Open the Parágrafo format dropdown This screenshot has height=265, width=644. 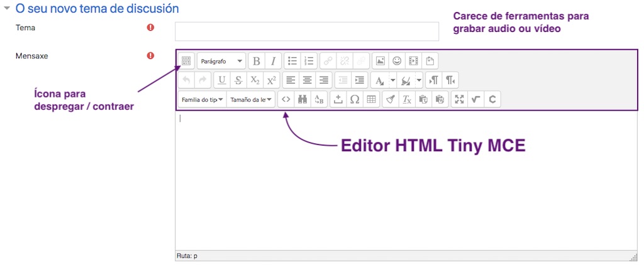click(x=221, y=61)
